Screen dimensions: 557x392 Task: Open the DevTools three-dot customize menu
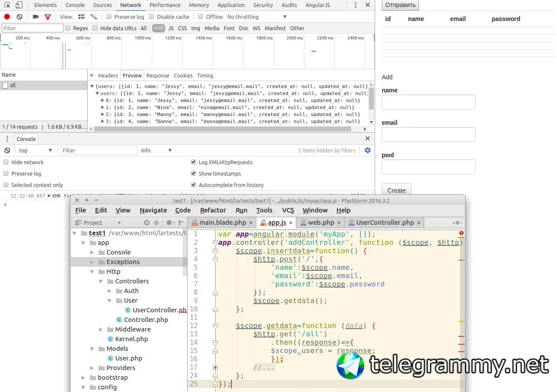click(356, 5)
